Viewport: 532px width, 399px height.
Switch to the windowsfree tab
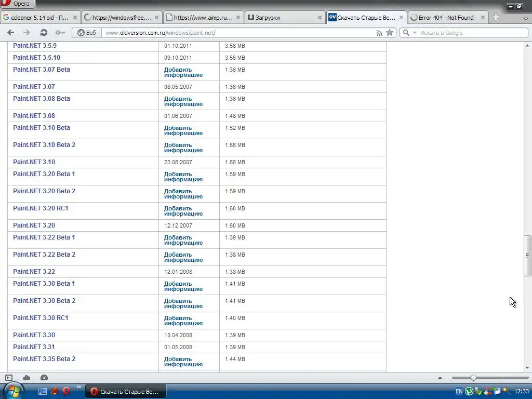pos(122,18)
